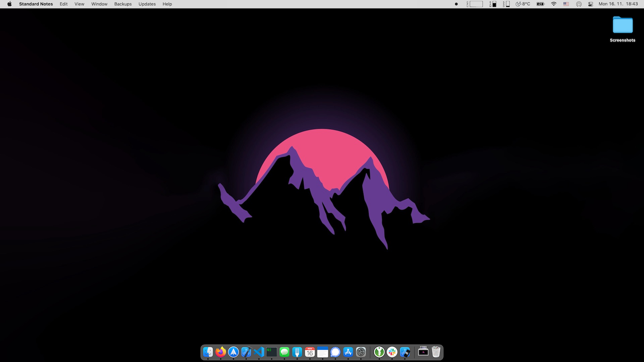The height and width of the screenshot is (362, 644).
Task: Open the Terminal application
Action: [x=271, y=352]
